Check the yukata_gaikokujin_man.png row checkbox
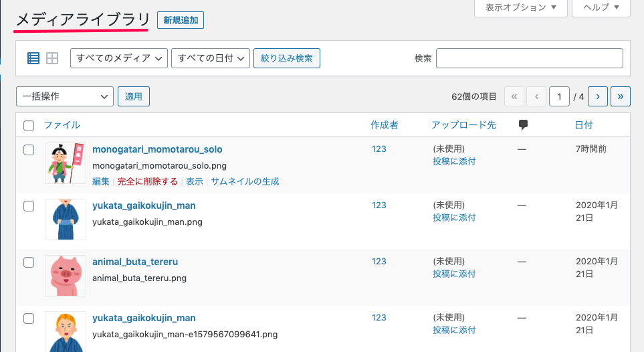The height and width of the screenshot is (352, 644). [x=29, y=206]
